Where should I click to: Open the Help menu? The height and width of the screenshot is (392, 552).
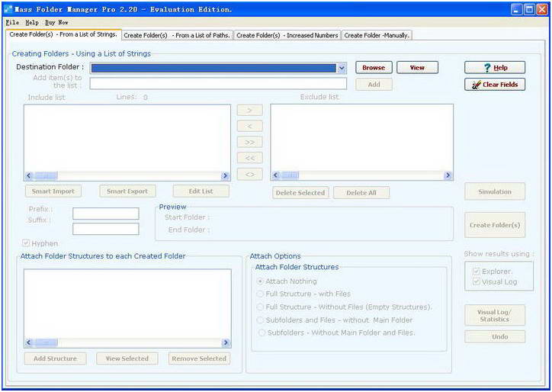(x=32, y=22)
